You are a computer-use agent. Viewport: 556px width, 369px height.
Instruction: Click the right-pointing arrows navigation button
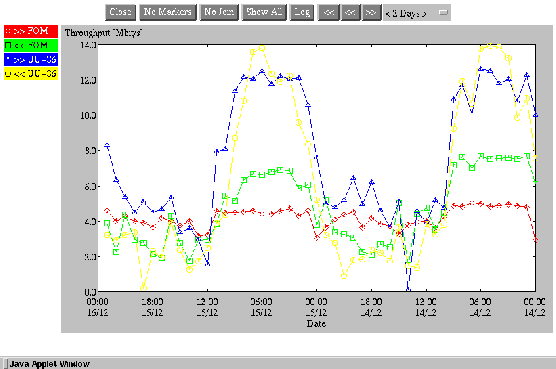pos(371,12)
